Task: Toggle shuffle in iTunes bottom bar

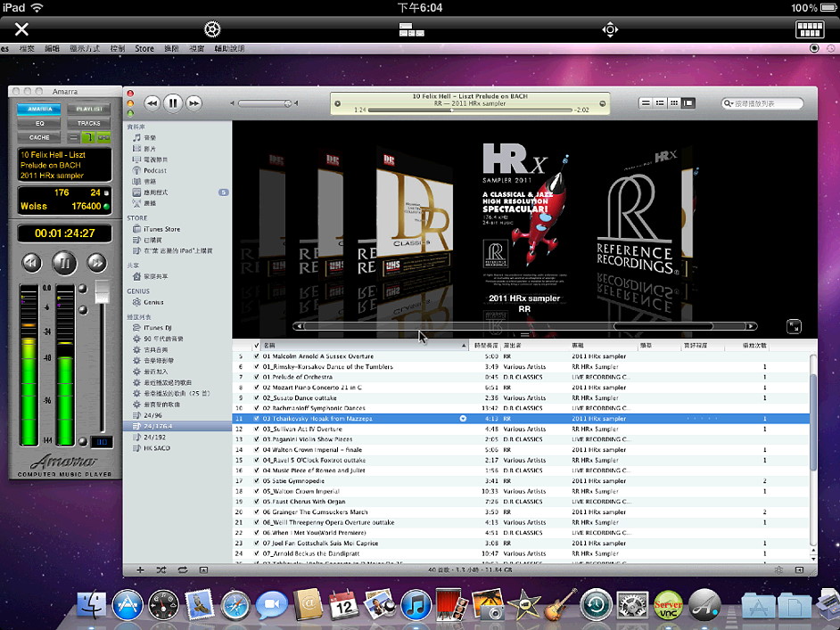Action: coord(161,570)
